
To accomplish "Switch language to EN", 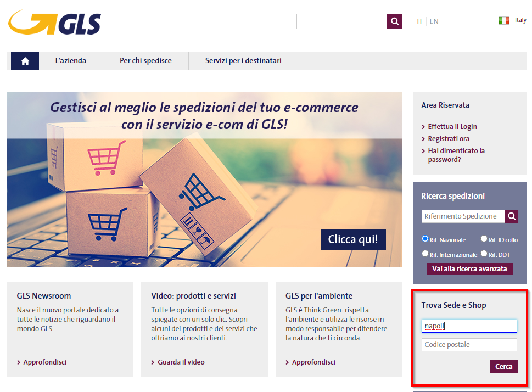I will coord(434,21).
